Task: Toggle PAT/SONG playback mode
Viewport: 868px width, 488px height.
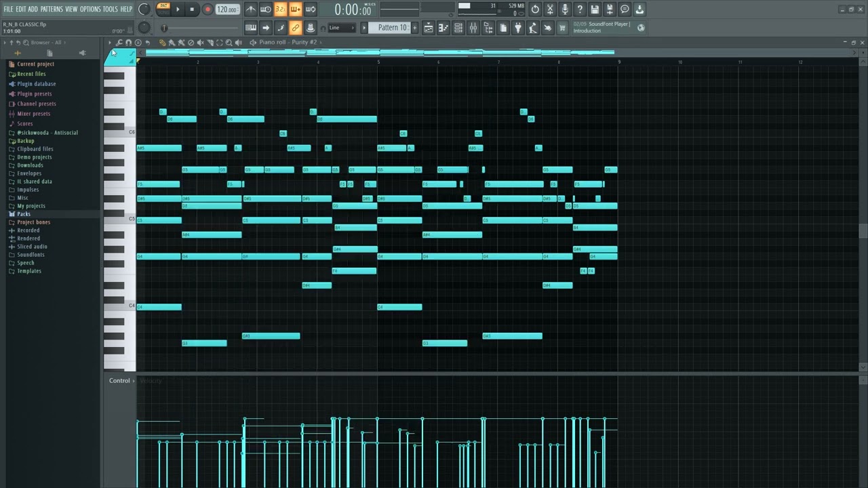Action: [x=163, y=9]
